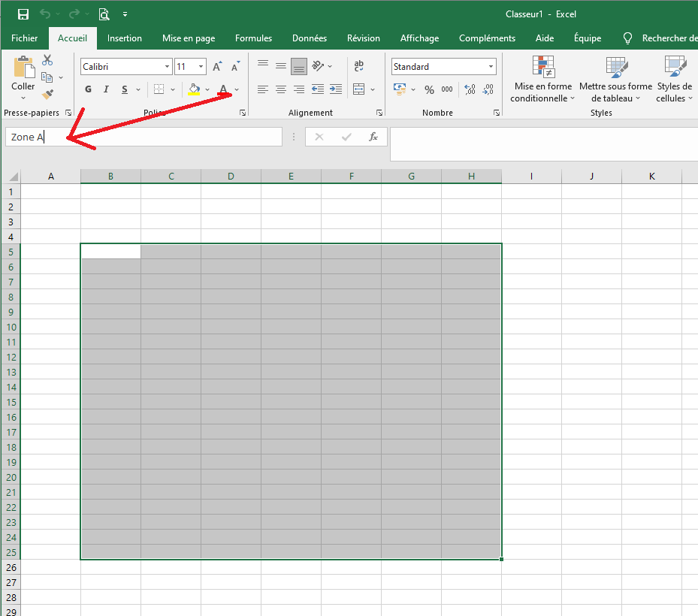Toggle bold formatting (G)
The image size is (698, 616).
pos(88,89)
